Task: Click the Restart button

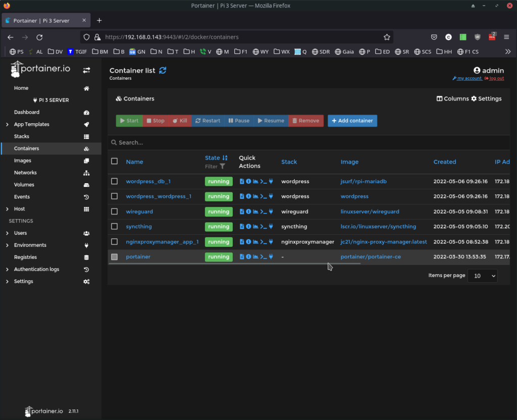Action: [208, 121]
